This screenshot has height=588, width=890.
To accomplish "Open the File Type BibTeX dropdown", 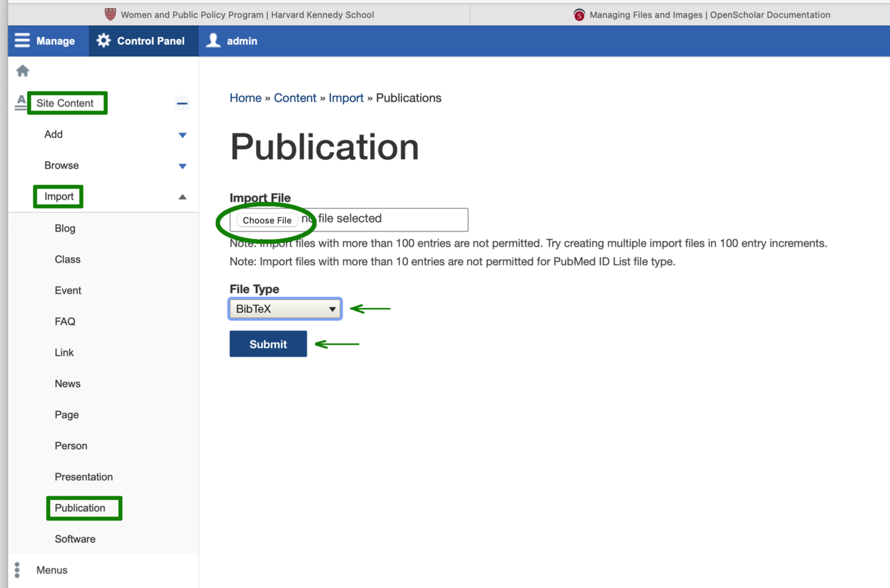I will [285, 309].
